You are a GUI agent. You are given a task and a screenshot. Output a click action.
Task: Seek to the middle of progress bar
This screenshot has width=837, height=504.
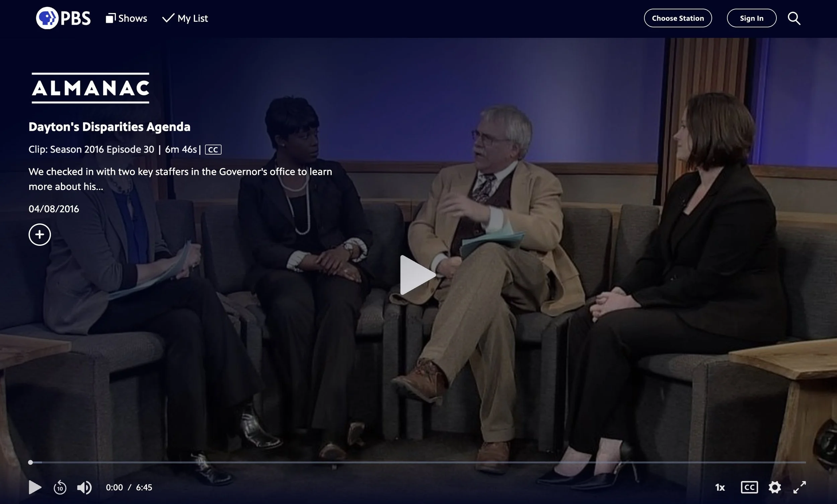[418, 462]
